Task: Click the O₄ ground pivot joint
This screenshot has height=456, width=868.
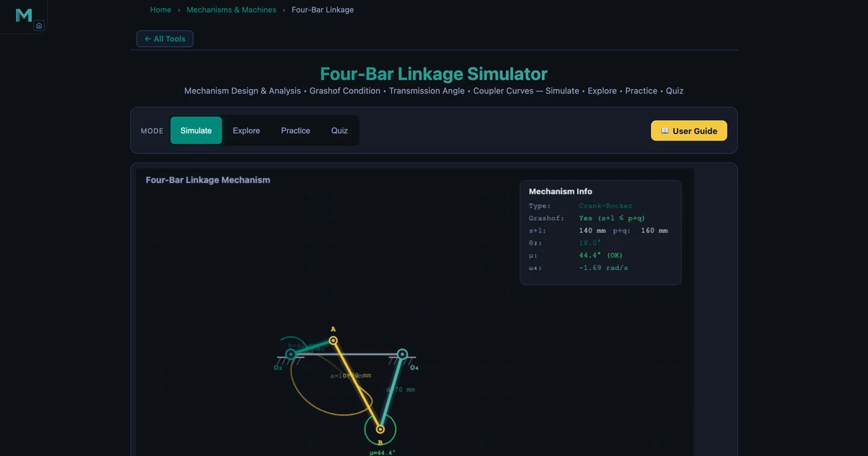Action: [402, 355]
